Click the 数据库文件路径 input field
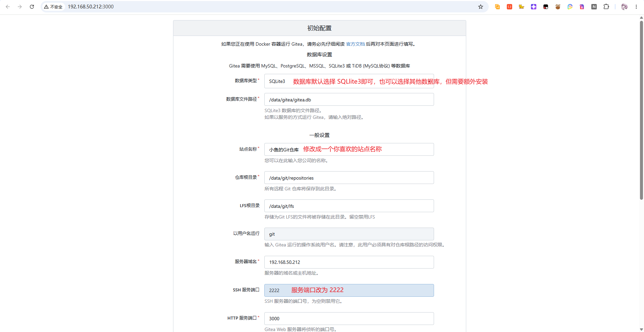Viewport: 644px width, 332px height. tap(349, 99)
